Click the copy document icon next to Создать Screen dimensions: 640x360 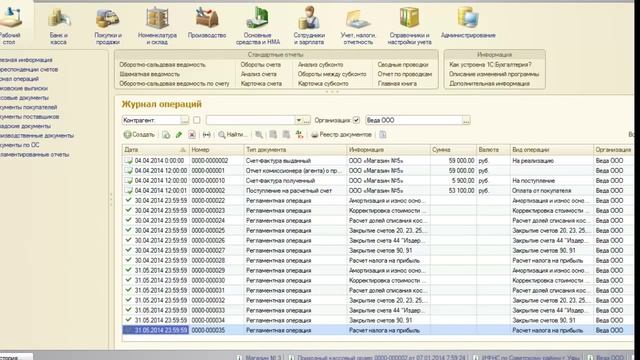coord(166,135)
